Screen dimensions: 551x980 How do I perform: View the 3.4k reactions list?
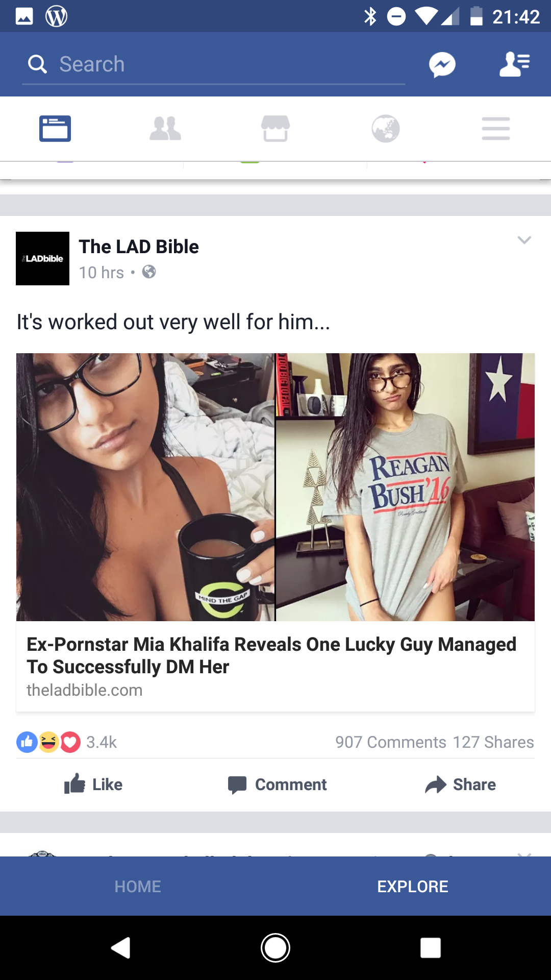67,742
